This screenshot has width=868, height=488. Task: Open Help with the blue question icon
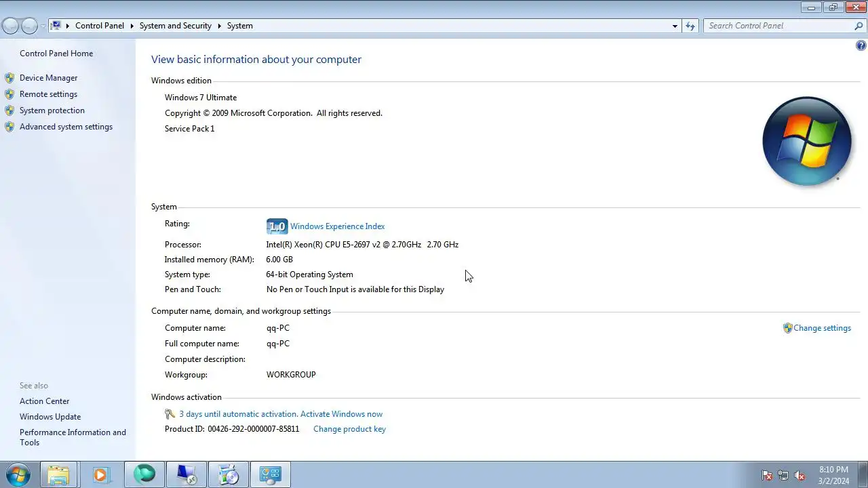[861, 46]
